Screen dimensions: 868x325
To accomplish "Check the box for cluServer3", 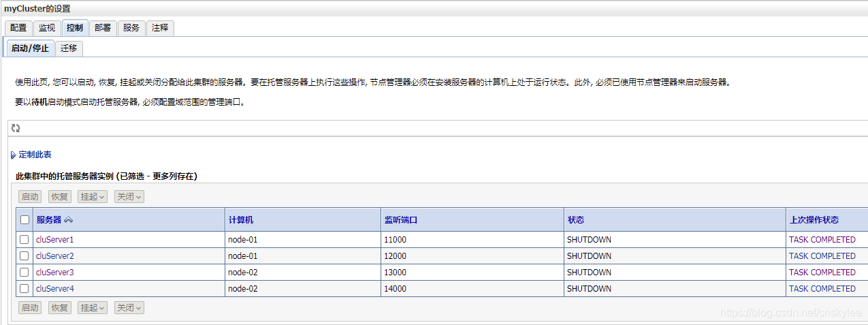I will (25, 273).
